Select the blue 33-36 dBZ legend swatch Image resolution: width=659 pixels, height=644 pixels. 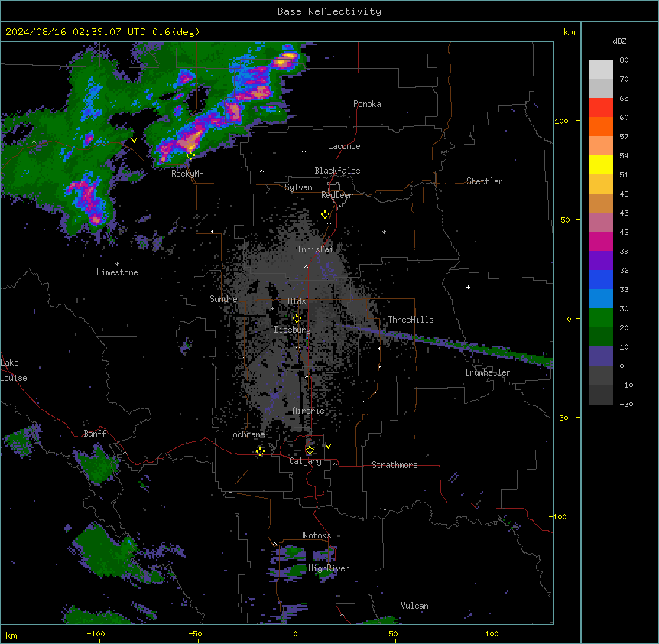(601, 279)
